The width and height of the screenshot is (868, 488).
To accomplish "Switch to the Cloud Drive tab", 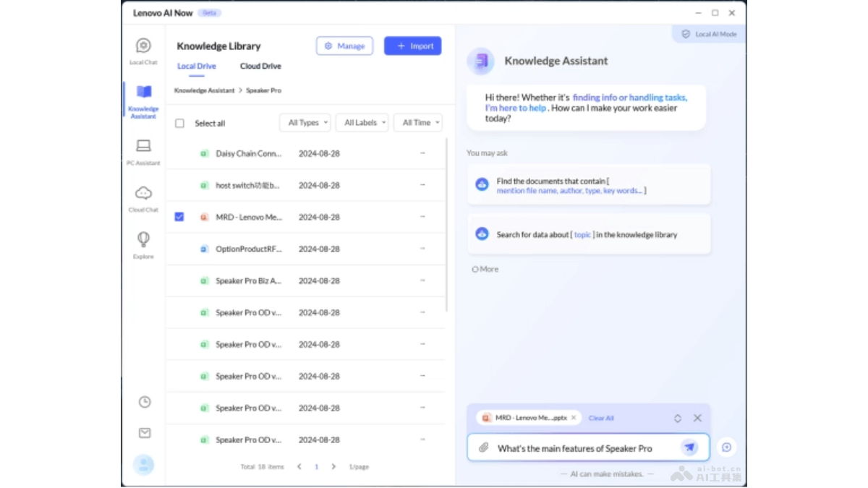I will pyautogui.click(x=260, y=67).
